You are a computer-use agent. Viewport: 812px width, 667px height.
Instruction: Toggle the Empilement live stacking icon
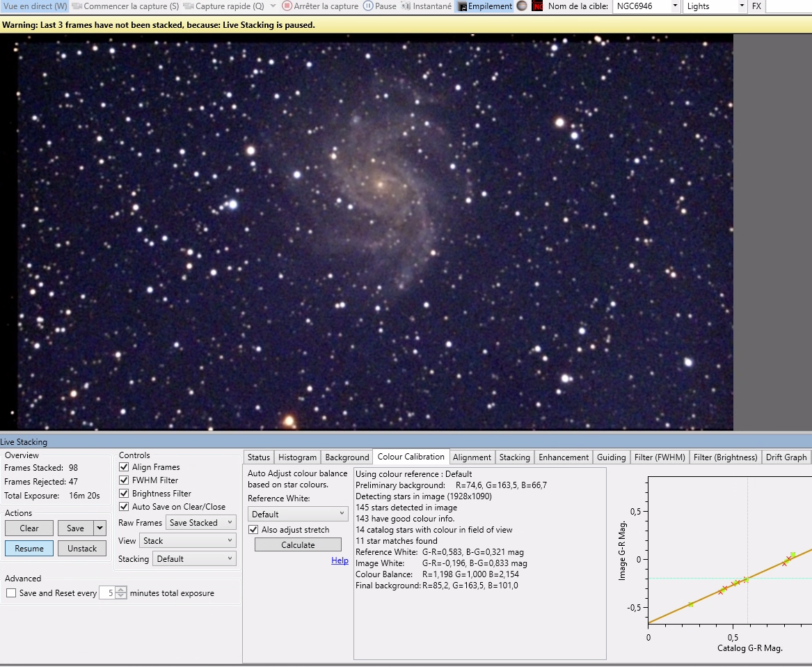463,7
